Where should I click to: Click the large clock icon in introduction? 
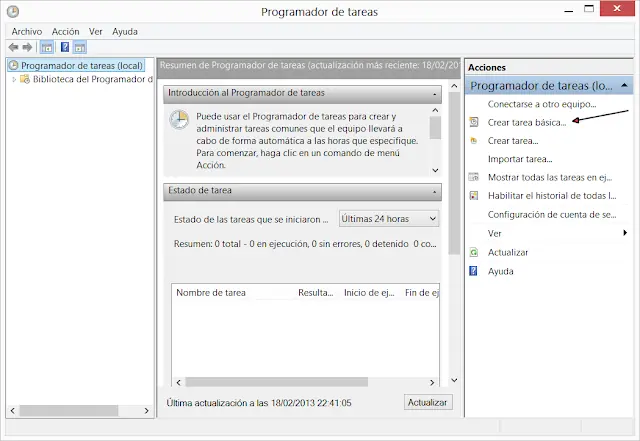(179, 120)
